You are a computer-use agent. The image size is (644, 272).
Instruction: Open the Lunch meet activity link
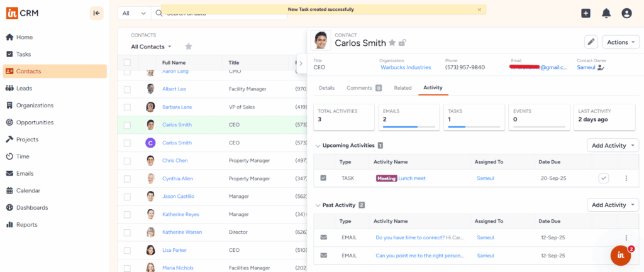click(x=411, y=178)
